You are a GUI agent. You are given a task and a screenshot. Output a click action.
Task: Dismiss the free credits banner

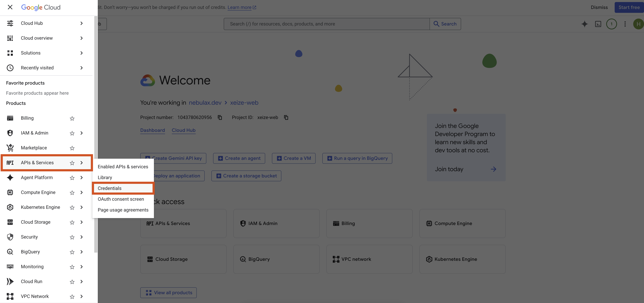point(599,7)
